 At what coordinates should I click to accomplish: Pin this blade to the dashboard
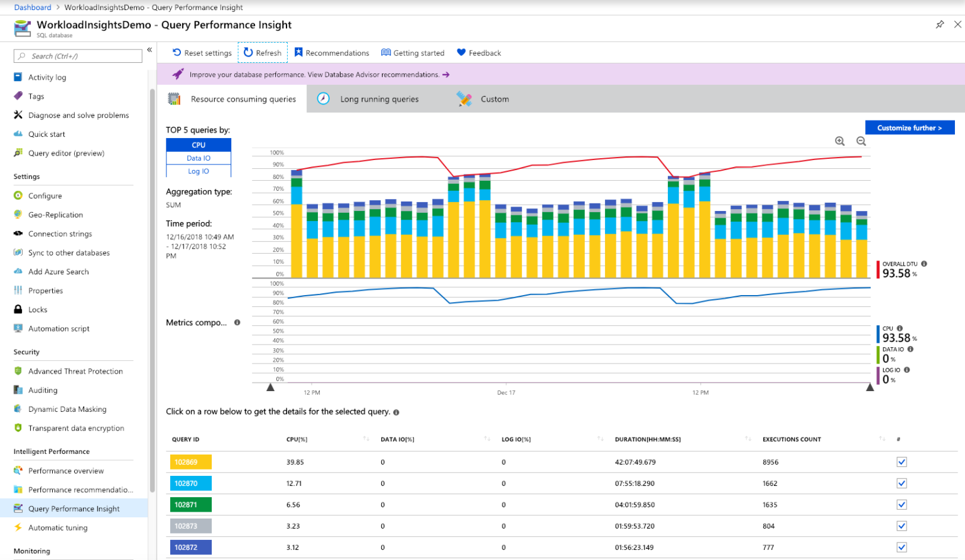coord(939,24)
